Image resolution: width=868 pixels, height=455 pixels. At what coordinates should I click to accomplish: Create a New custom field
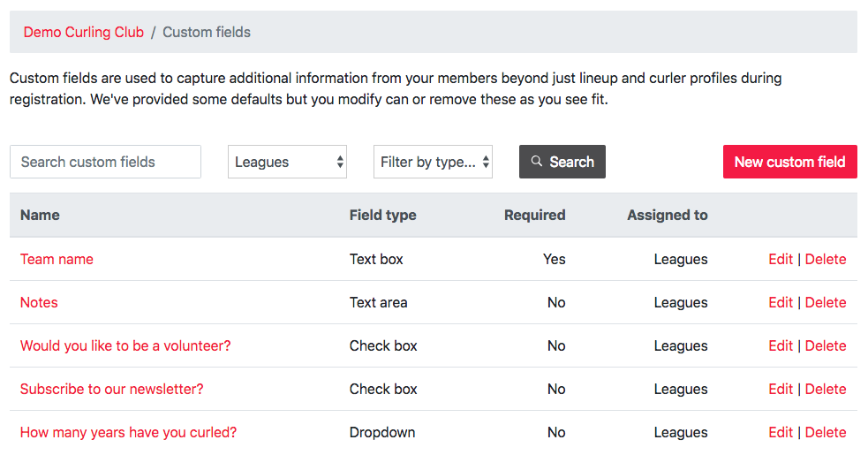point(790,162)
